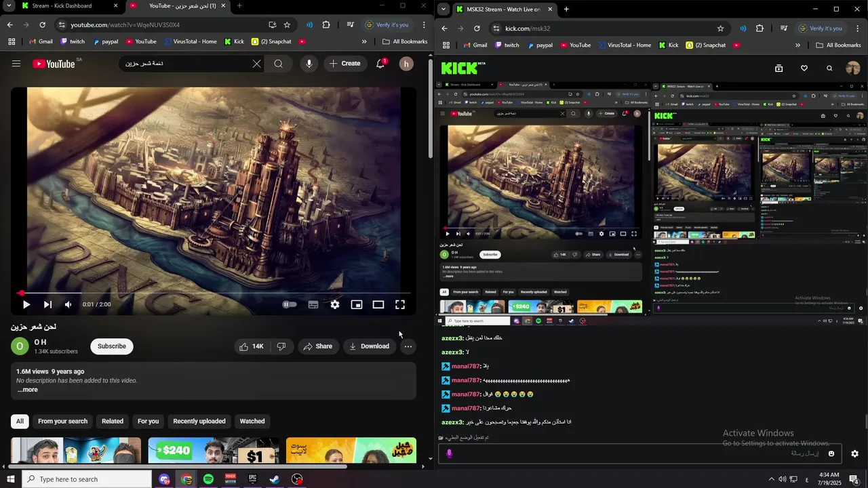The height and width of the screenshot is (488, 868).
Task: Expand hidden bookmarks in Kick window
Action: pyautogui.click(x=797, y=45)
